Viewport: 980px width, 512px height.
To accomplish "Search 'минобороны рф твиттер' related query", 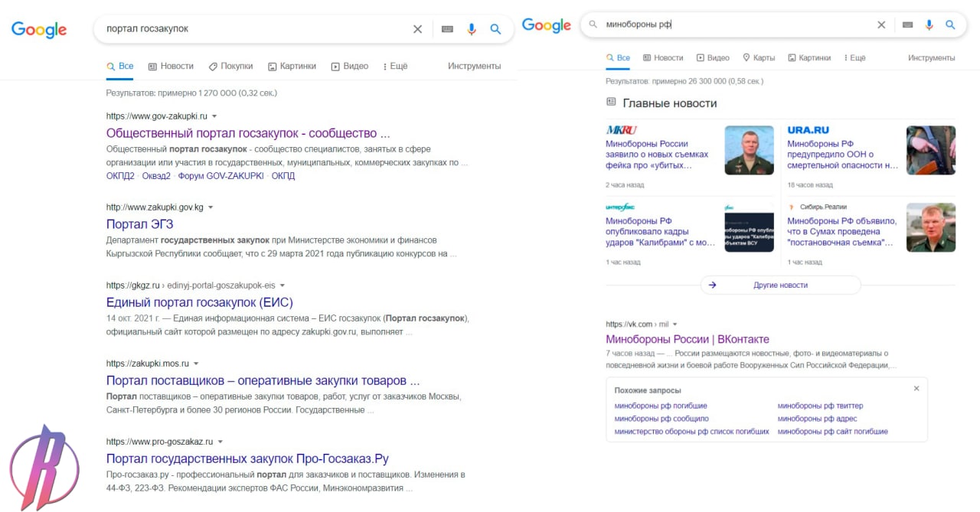I will click(820, 406).
